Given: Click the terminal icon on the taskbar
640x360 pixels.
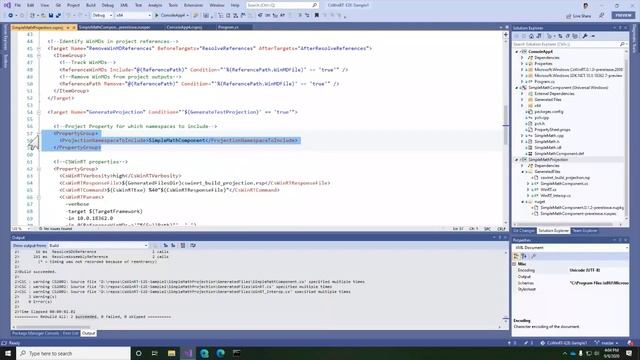Looking at the screenshot, I should (x=236, y=353).
